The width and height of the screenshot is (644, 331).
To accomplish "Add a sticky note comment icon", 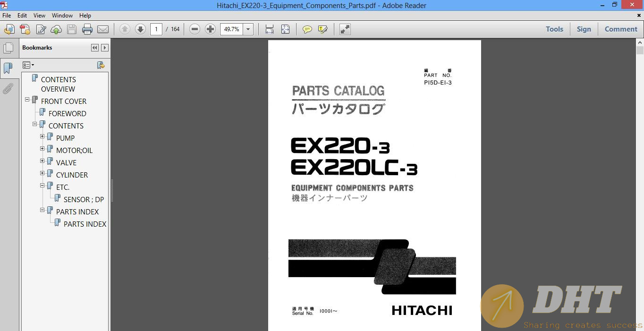I will (307, 29).
